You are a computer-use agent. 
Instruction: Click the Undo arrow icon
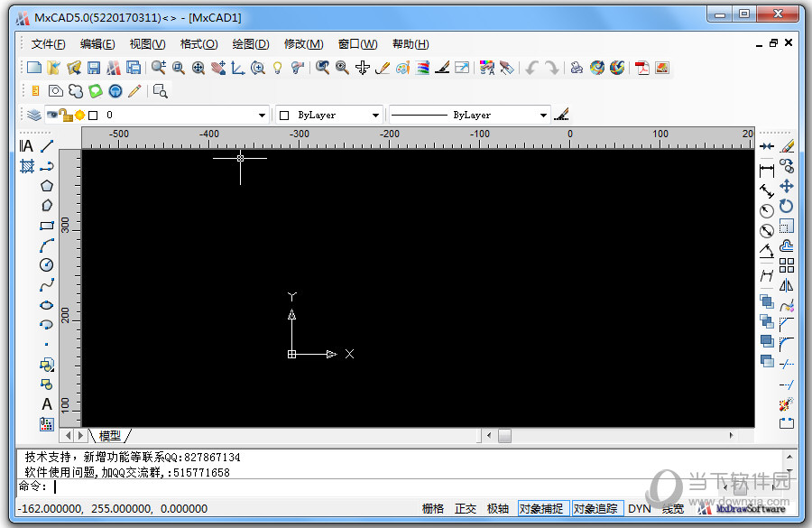[x=531, y=68]
